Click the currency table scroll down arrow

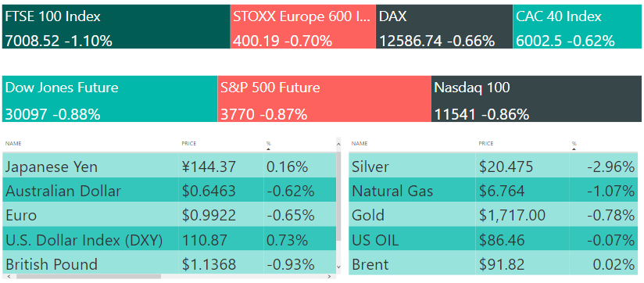tap(338, 267)
